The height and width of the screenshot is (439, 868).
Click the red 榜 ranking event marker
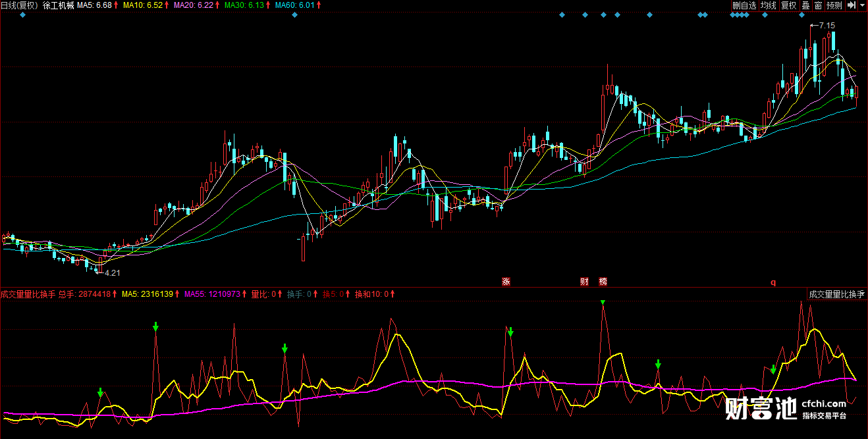(x=603, y=282)
